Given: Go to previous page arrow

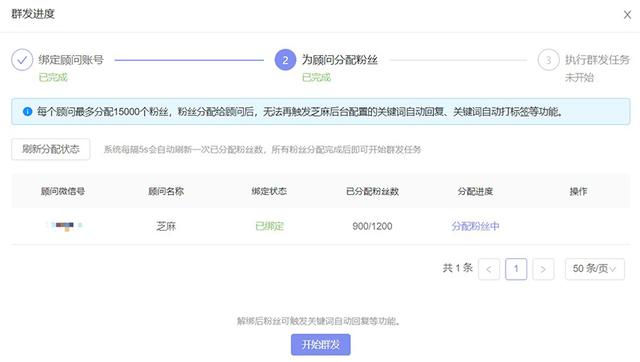Looking at the screenshot, I should coord(489,269).
